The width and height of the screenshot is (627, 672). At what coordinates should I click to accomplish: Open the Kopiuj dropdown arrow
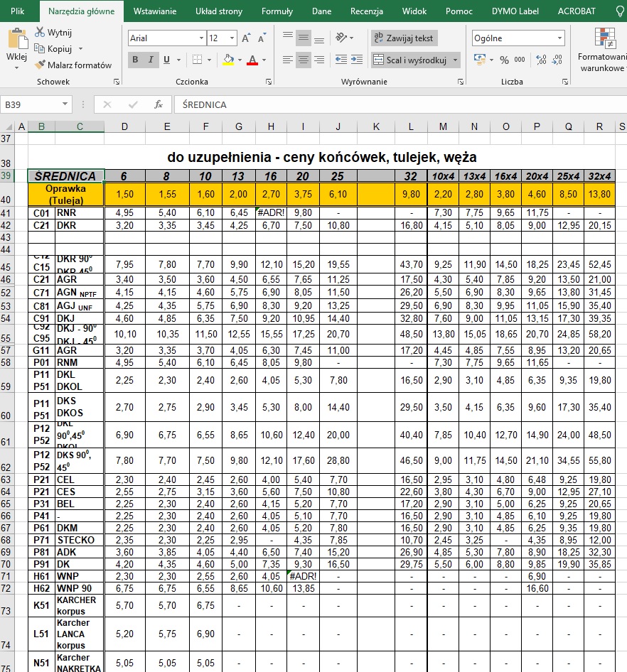[80, 48]
